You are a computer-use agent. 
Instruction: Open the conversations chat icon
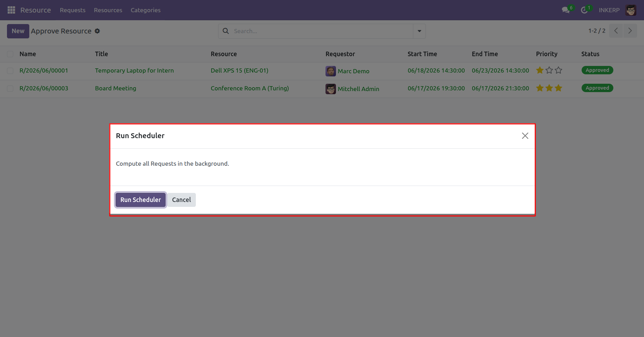click(566, 10)
